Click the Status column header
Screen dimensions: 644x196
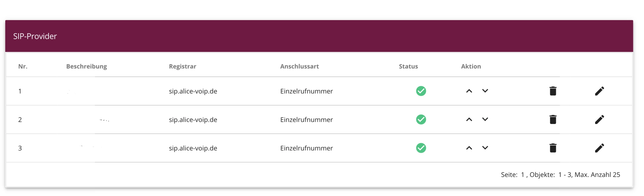[408, 66]
